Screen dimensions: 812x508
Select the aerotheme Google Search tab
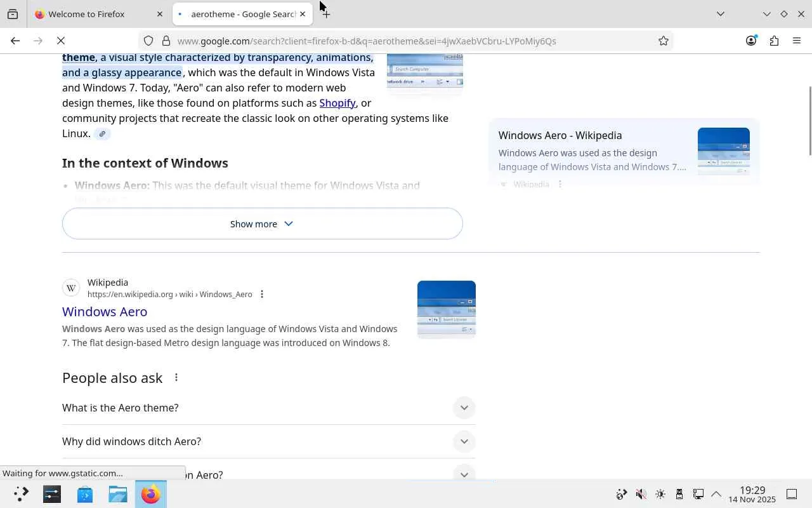(243, 14)
